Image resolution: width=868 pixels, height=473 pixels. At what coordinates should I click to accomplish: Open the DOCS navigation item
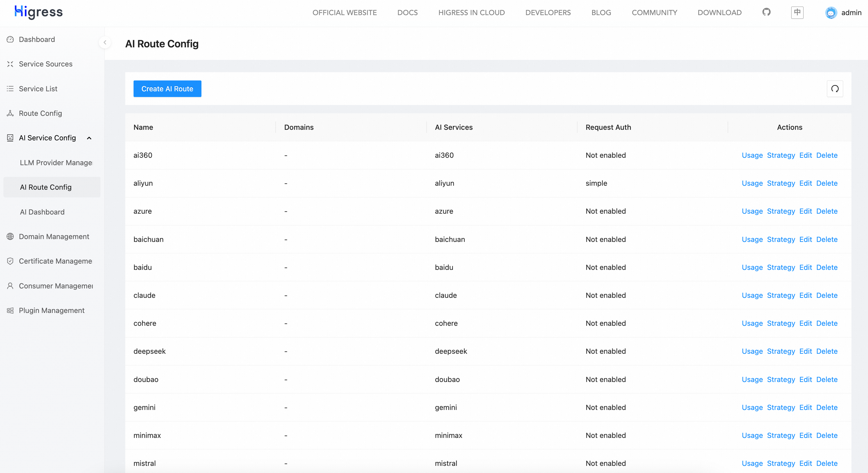tap(407, 13)
